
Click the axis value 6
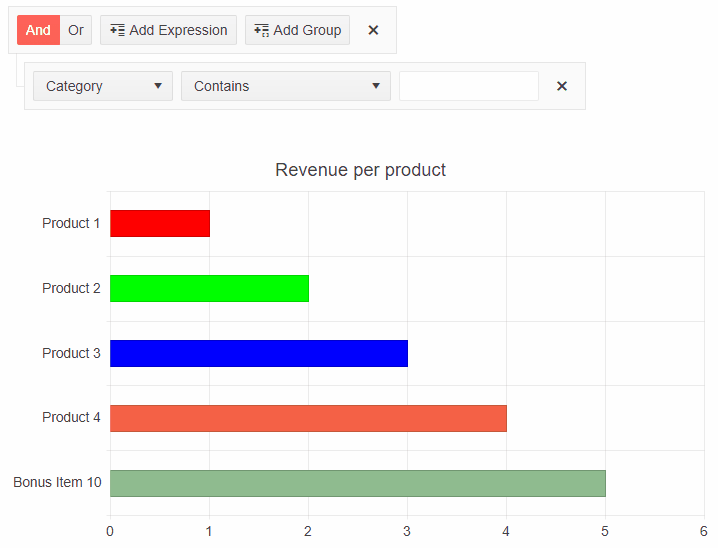(x=703, y=532)
